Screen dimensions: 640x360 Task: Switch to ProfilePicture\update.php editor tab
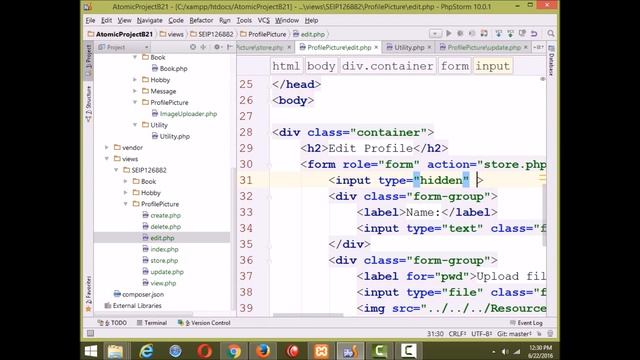pos(483,47)
